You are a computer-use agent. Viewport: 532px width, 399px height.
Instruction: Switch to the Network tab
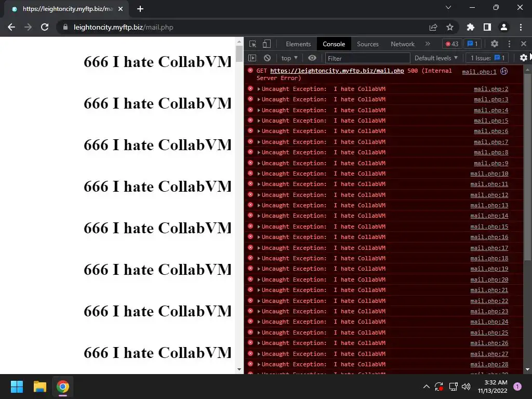403,44
